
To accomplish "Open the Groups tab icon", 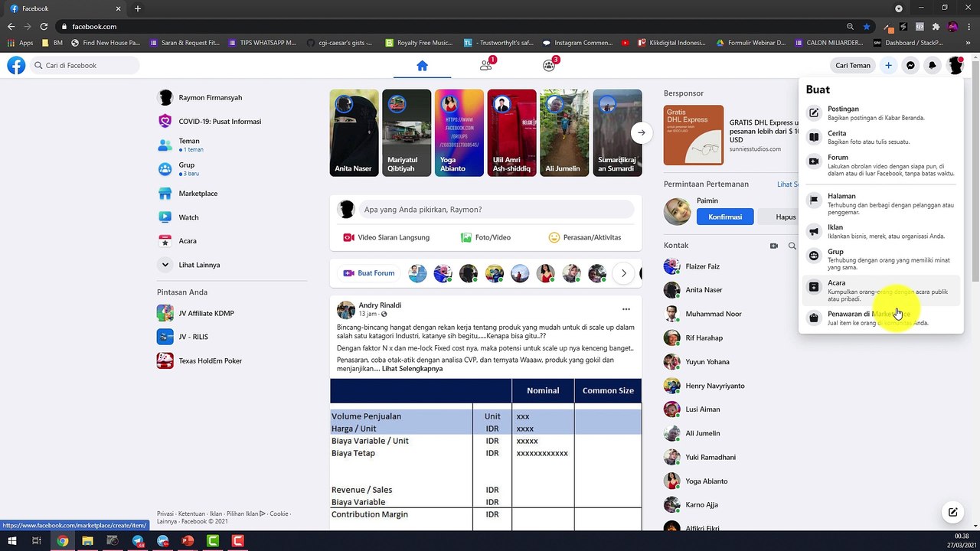I will point(549,65).
